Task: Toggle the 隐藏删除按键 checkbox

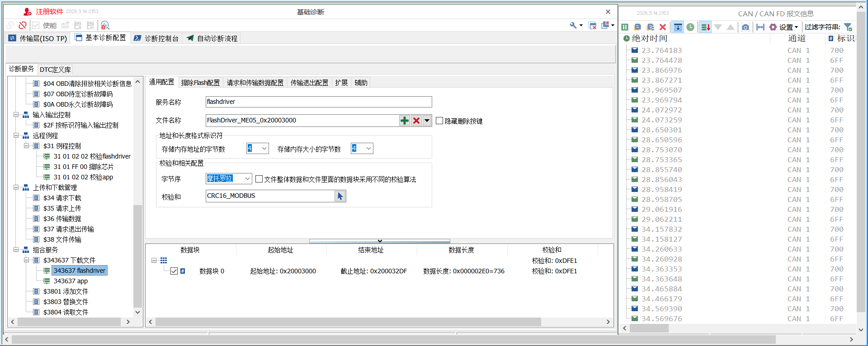Action: click(x=439, y=121)
